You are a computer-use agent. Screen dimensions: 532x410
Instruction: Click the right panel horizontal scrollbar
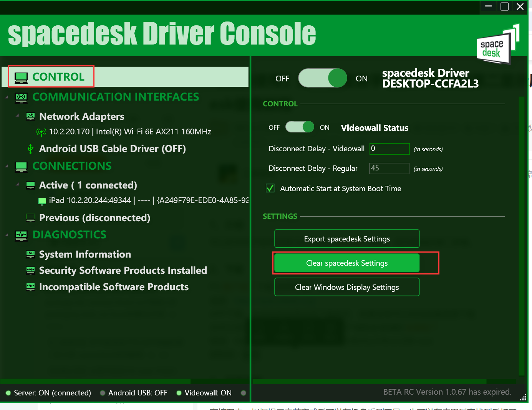(x=370, y=382)
